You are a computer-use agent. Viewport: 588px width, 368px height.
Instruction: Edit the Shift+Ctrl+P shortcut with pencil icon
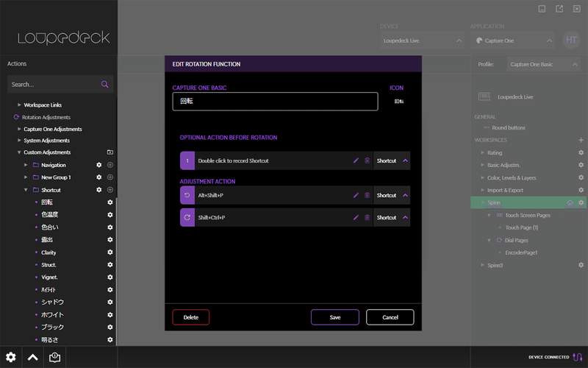click(x=356, y=217)
